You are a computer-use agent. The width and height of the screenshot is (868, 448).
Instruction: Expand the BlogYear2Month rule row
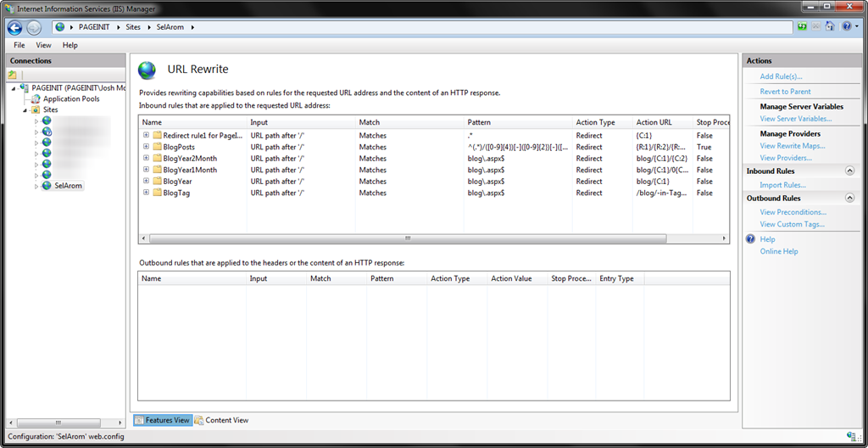coord(146,159)
